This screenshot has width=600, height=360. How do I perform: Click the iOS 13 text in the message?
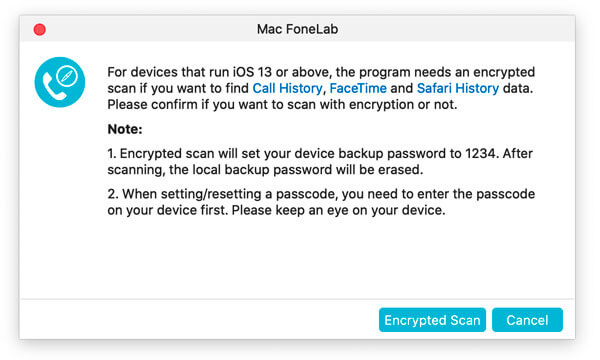253,72
